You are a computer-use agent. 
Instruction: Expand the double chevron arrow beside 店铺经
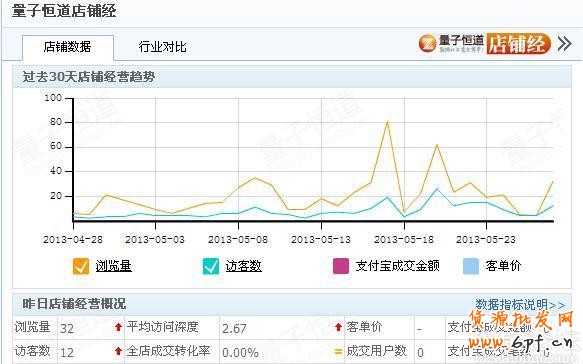564,44
